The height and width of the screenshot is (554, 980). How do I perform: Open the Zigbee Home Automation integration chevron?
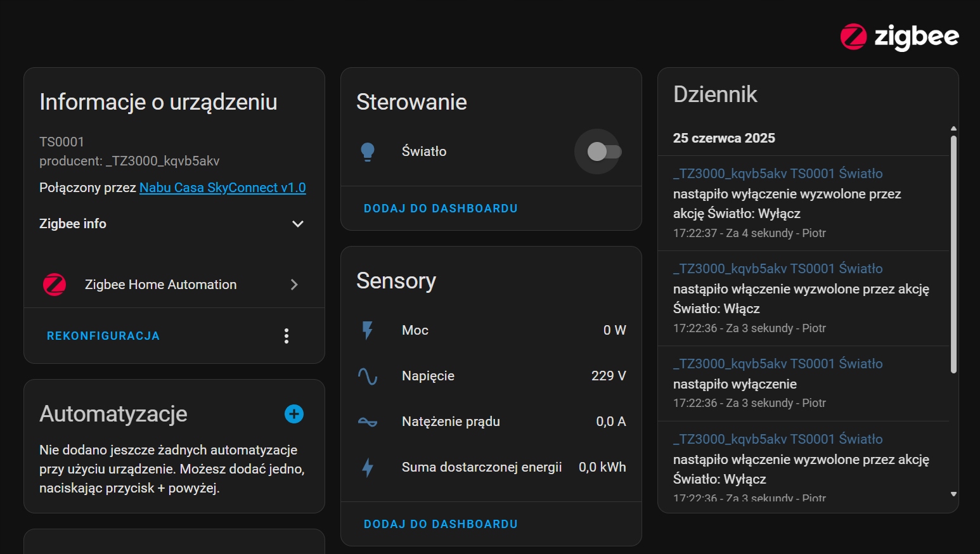pyautogui.click(x=294, y=285)
